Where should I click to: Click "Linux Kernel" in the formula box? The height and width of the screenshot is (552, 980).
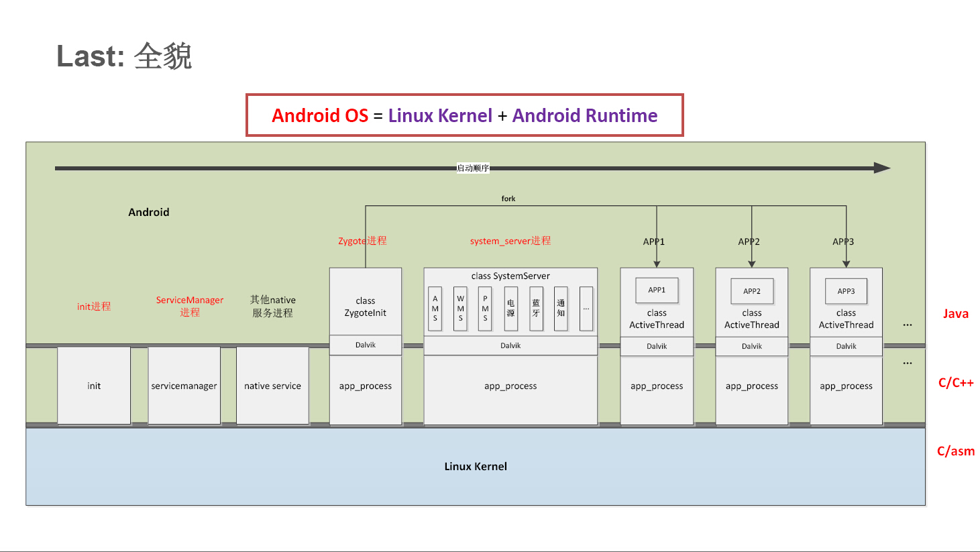tap(440, 116)
